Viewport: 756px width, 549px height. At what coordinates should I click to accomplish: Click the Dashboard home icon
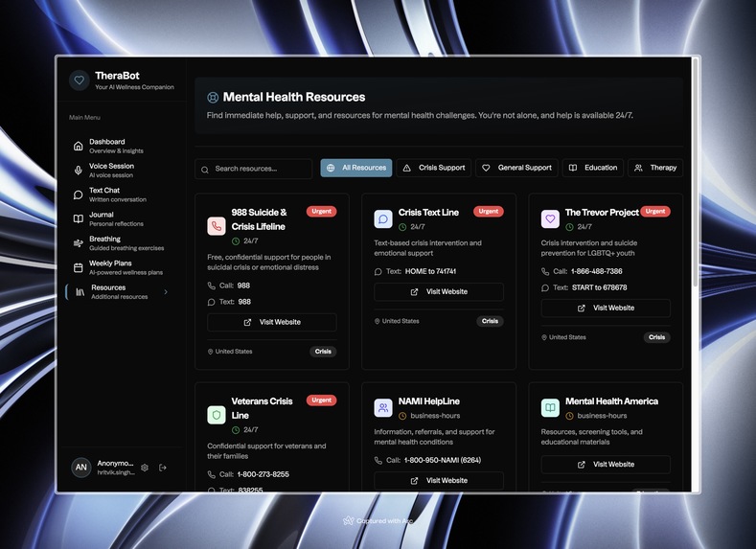pos(79,146)
